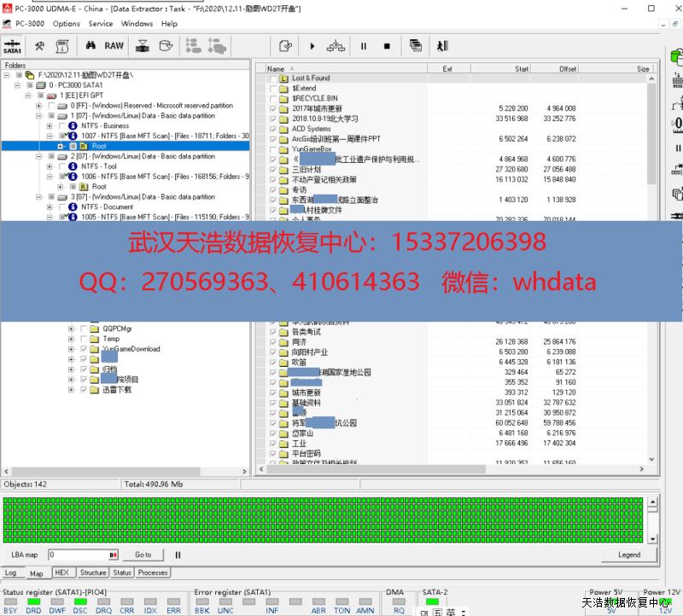The height and width of the screenshot is (616, 683).
Task: Click the exit running-man toolbar icon
Action: (442, 46)
